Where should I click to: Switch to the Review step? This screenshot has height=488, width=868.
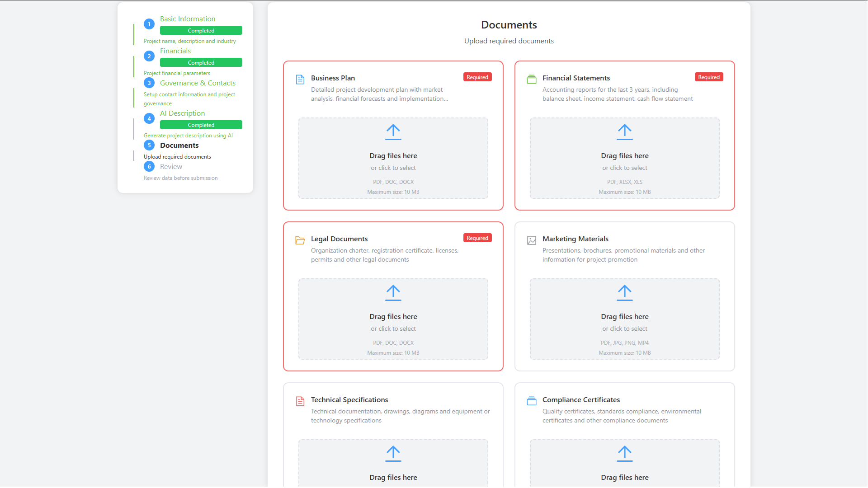pyautogui.click(x=171, y=166)
